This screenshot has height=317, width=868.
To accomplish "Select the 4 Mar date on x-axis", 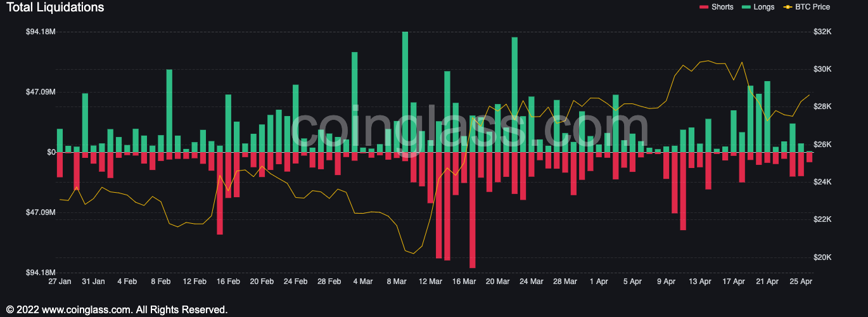I will (x=363, y=281).
